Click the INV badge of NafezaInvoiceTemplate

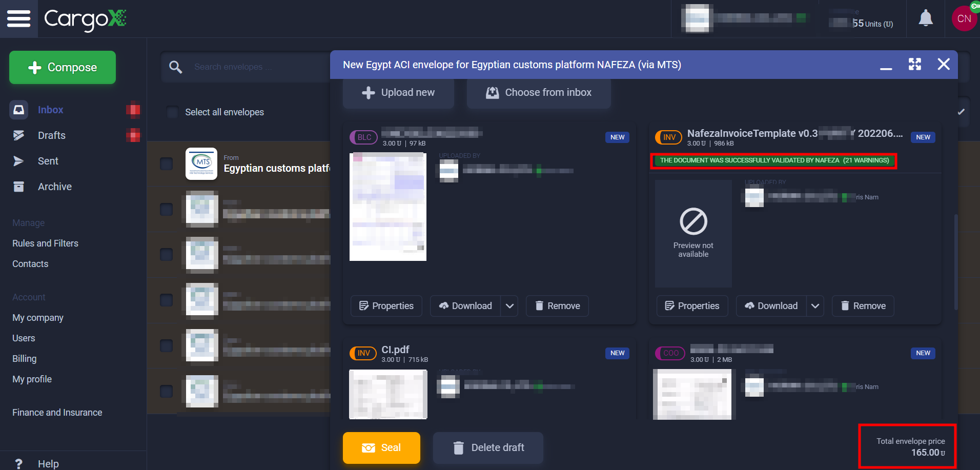coord(669,137)
